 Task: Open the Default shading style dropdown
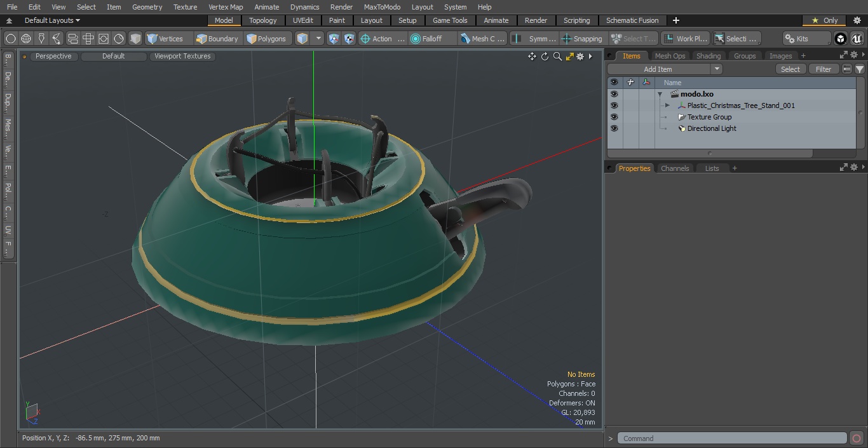pyautogui.click(x=113, y=56)
